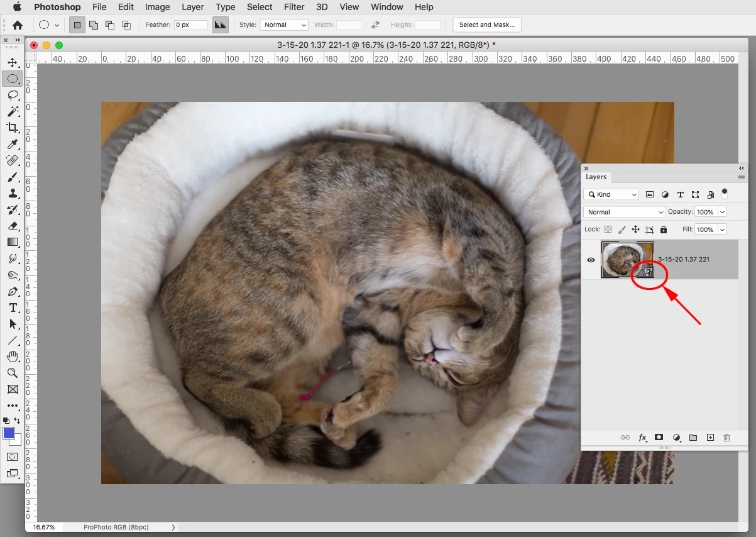Select the Horizontal Type tool
The image size is (756, 537).
12,307
